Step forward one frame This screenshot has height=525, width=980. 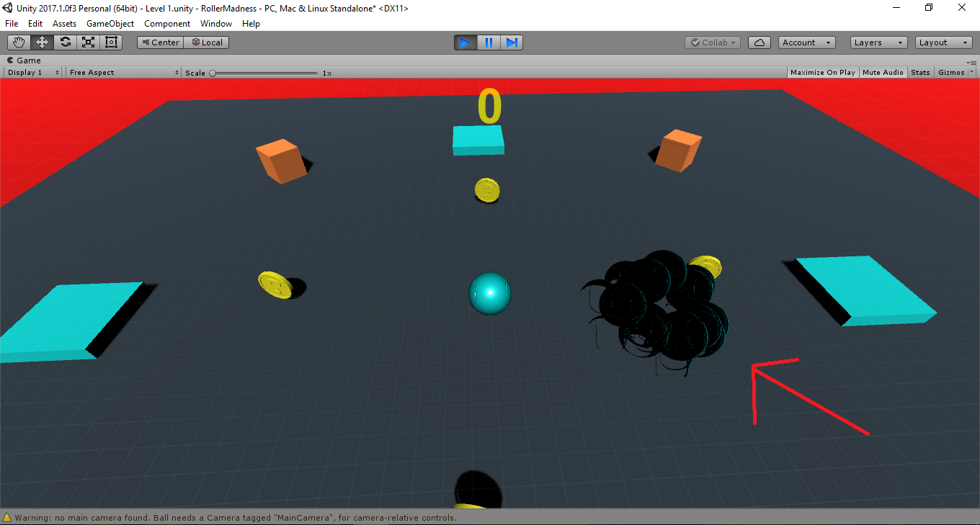pyautogui.click(x=512, y=42)
